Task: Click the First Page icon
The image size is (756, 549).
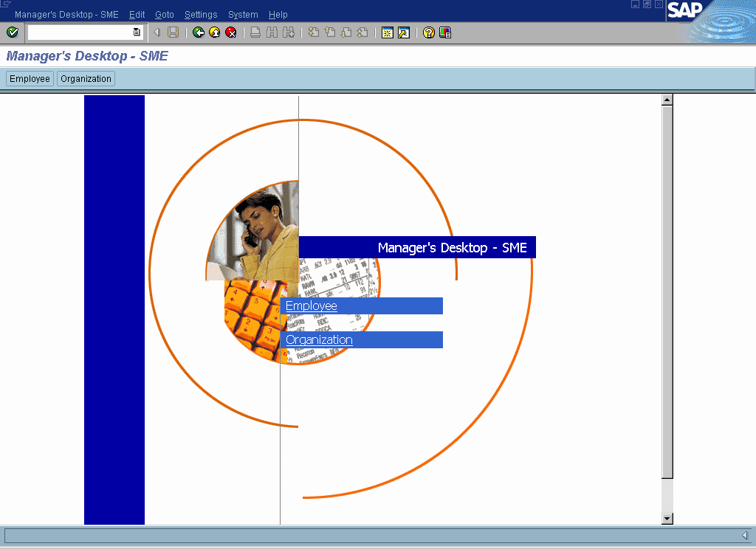Action: (x=313, y=32)
